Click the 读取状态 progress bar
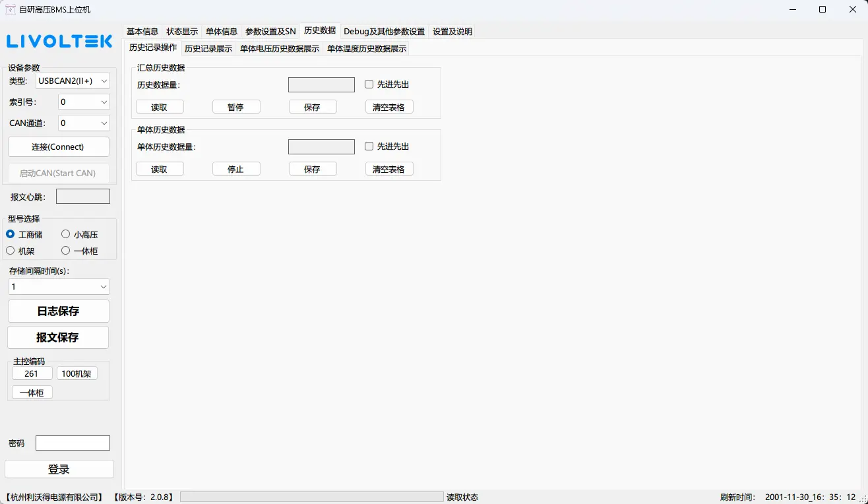 click(312, 497)
